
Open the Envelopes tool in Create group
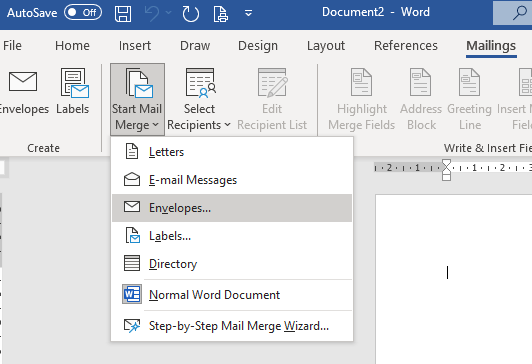(x=23, y=92)
